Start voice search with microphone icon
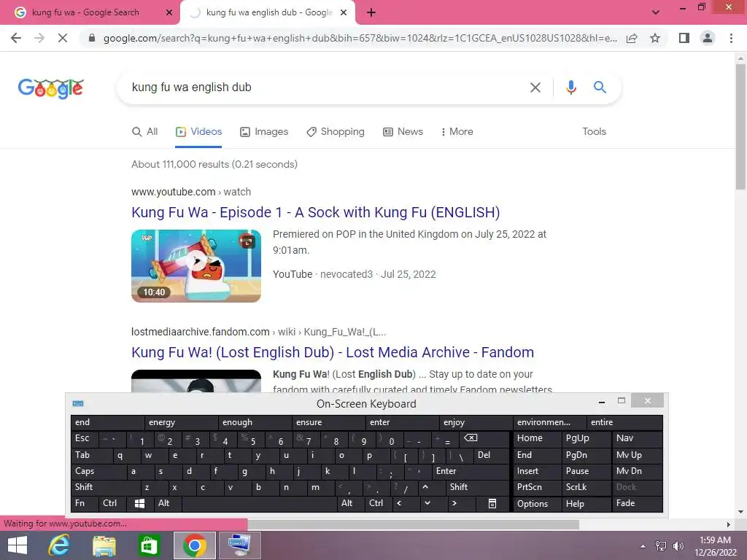Viewport: 747px width, 560px height. coord(571,87)
